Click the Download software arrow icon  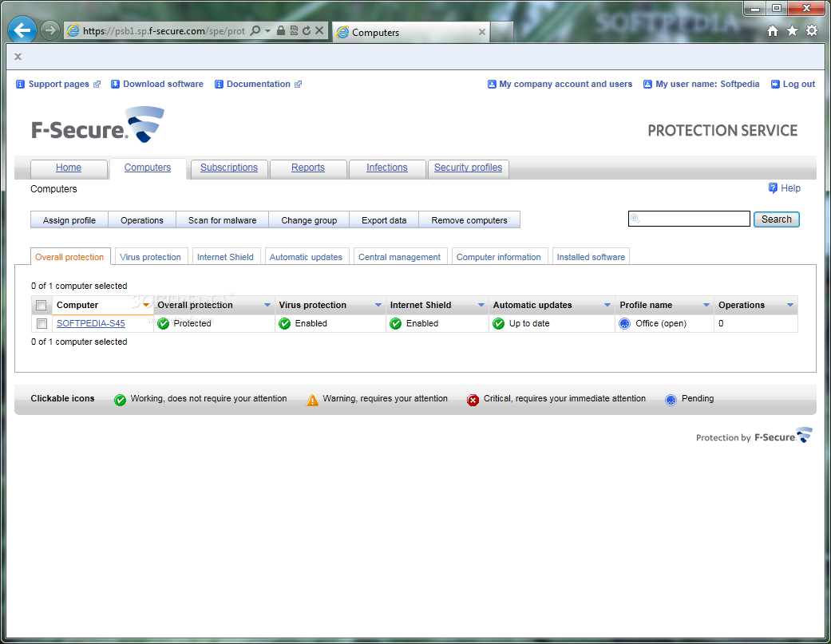coord(115,85)
